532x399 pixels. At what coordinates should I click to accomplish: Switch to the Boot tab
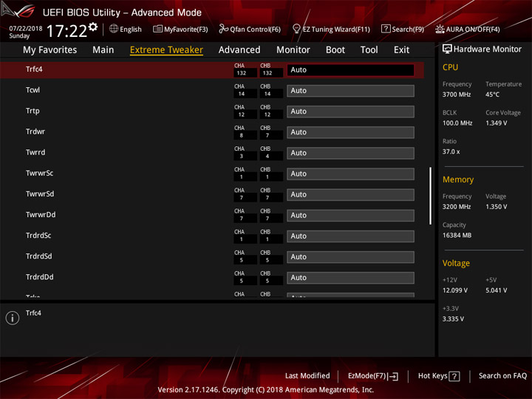click(x=335, y=50)
